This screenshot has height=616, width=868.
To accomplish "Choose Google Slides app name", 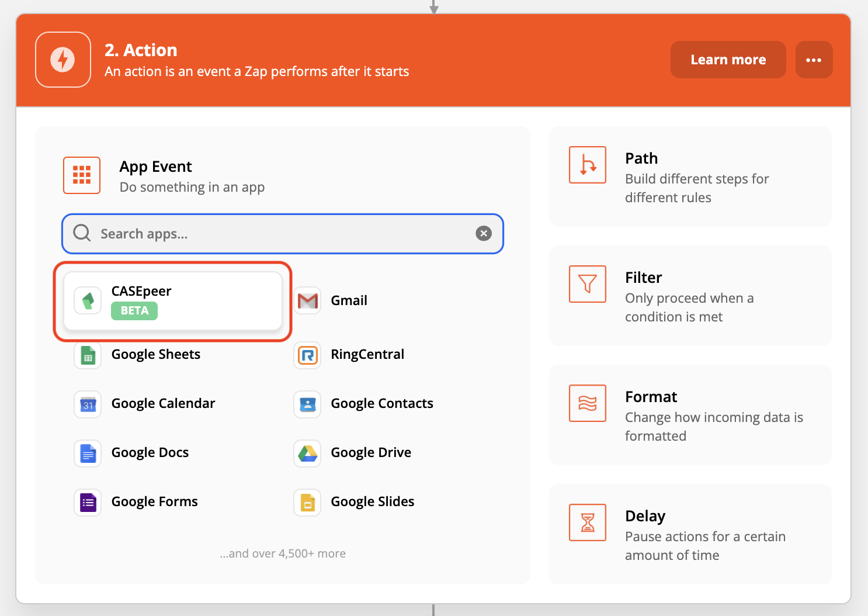I will tap(373, 501).
